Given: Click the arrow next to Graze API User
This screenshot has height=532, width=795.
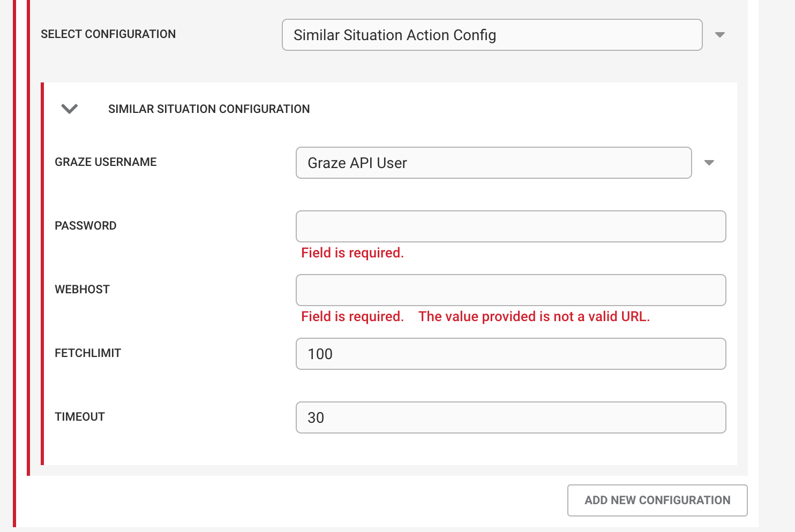Looking at the screenshot, I should tap(709, 163).
